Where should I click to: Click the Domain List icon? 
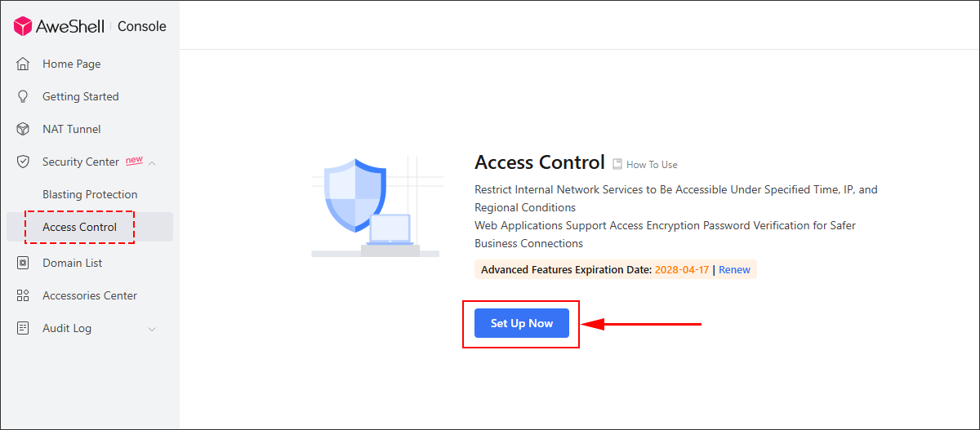pyautogui.click(x=23, y=263)
